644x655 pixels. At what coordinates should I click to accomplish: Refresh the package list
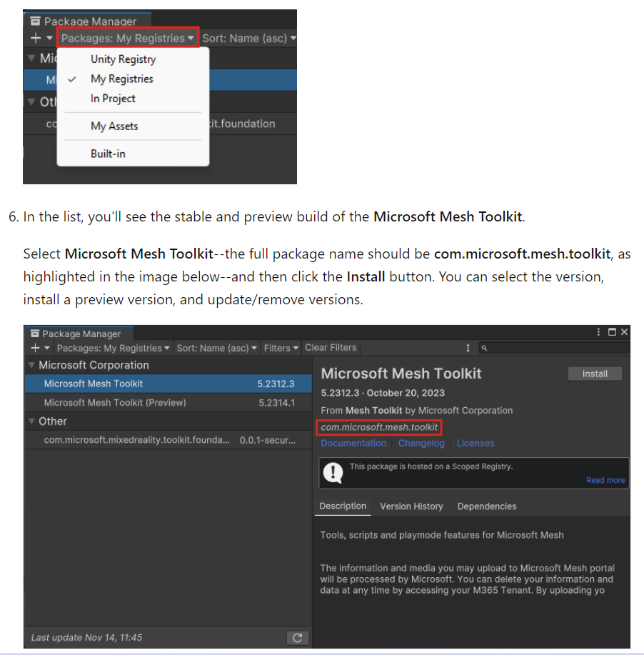(298, 637)
